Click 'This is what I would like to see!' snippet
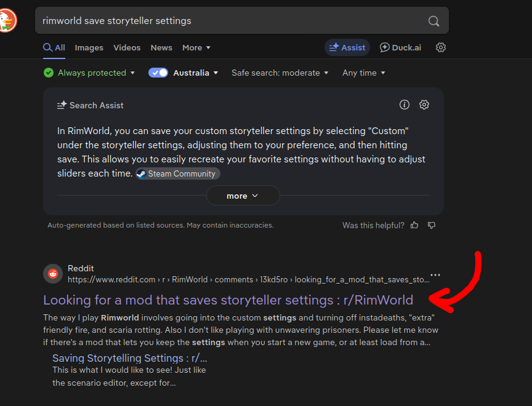Screen dimensions: 532x406 pos(129,376)
